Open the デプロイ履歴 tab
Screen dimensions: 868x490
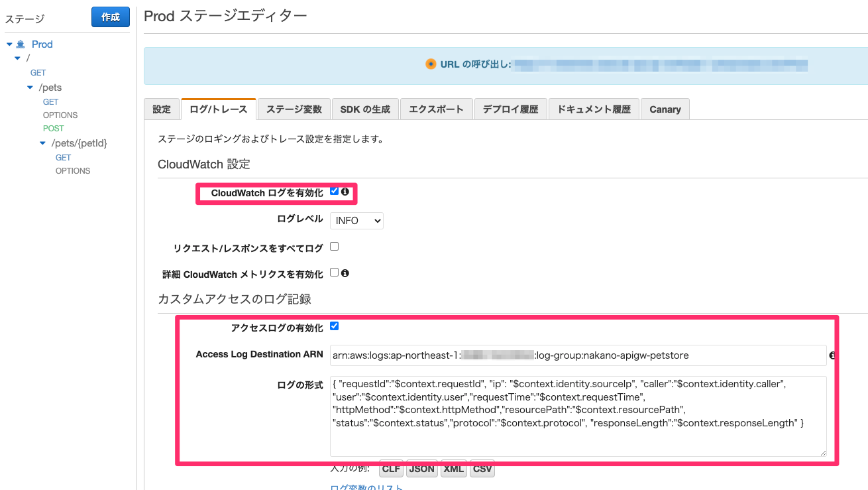click(510, 109)
